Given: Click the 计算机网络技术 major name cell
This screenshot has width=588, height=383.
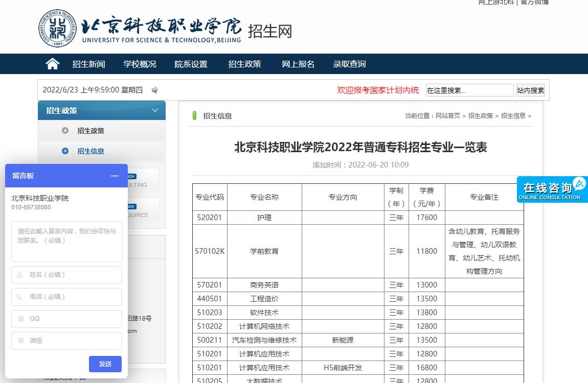Looking at the screenshot, I should tap(264, 326).
